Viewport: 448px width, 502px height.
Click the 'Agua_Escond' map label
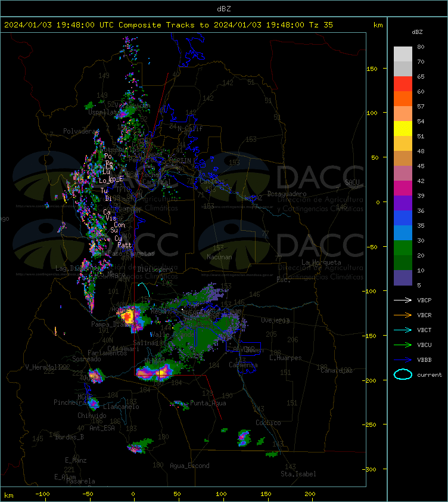click(189, 466)
